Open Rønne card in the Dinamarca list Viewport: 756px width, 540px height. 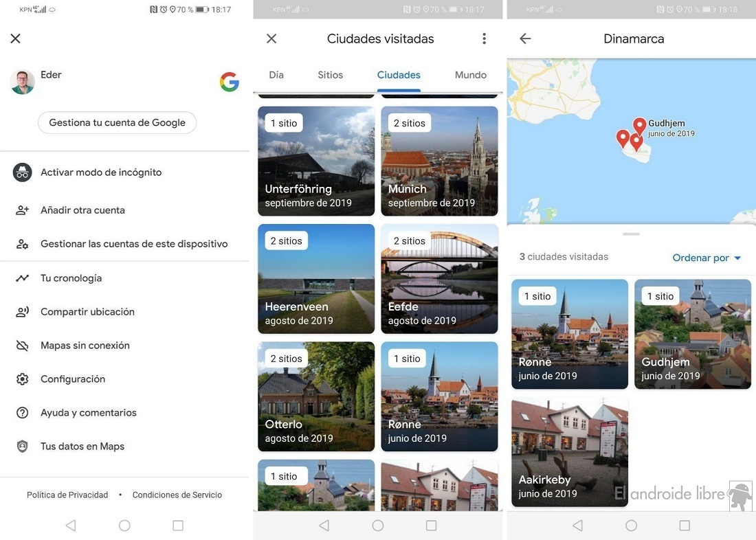[x=570, y=334]
